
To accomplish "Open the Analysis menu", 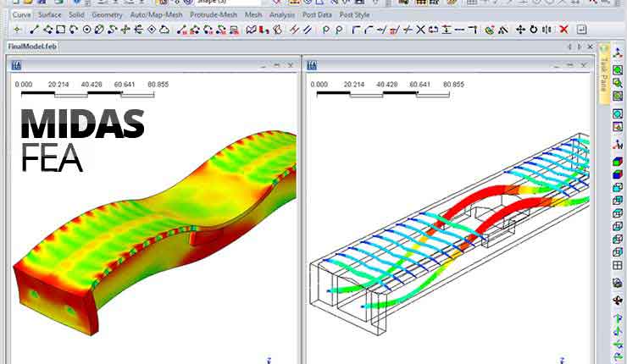I will click(x=282, y=14).
